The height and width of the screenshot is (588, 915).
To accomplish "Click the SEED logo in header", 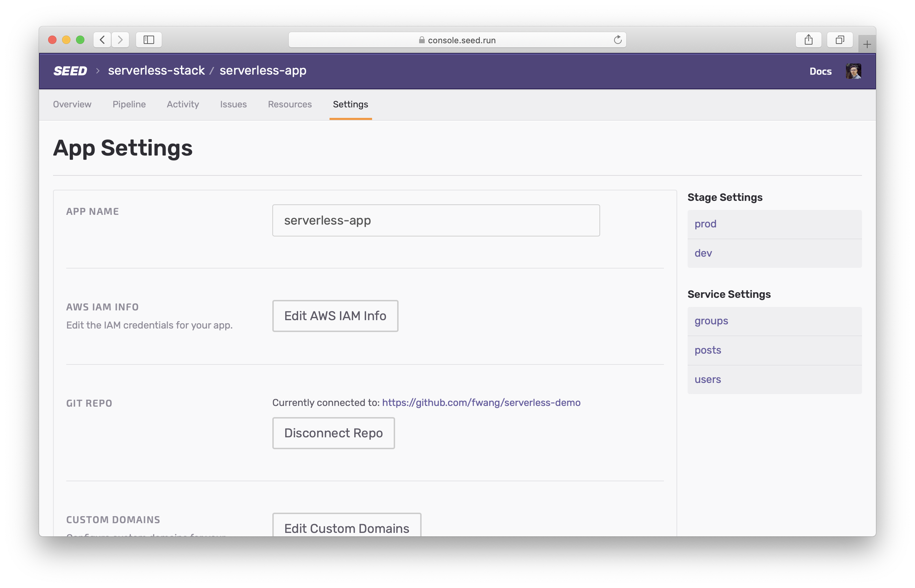I will pyautogui.click(x=70, y=71).
